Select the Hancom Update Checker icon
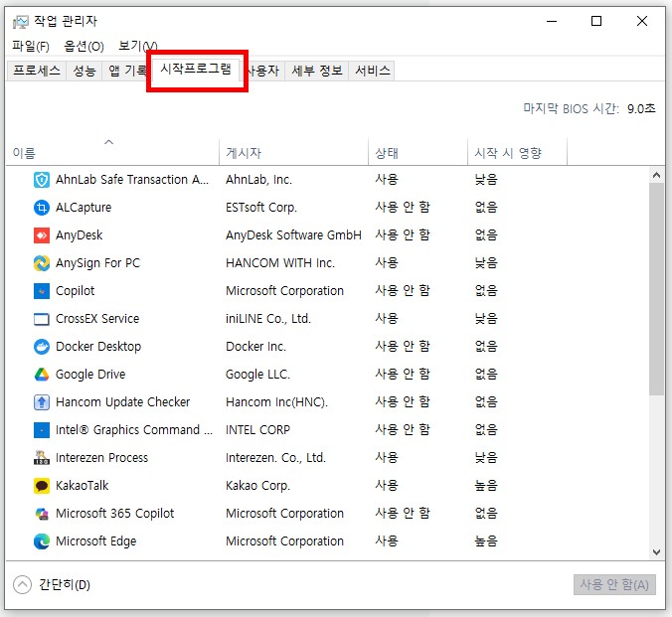The height and width of the screenshot is (617, 672). coord(42,402)
